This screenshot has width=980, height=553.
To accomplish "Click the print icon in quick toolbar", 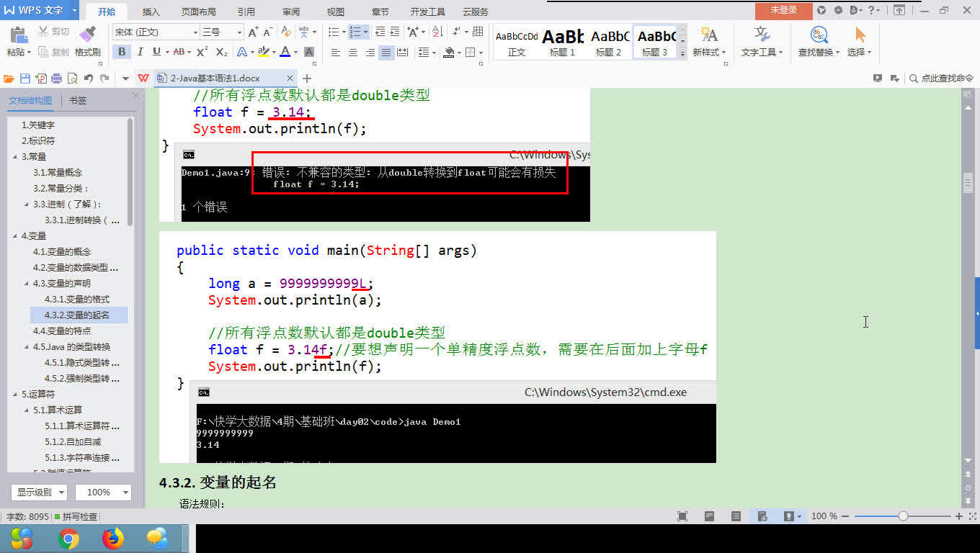I will pyautogui.click(x=57, y=78).
